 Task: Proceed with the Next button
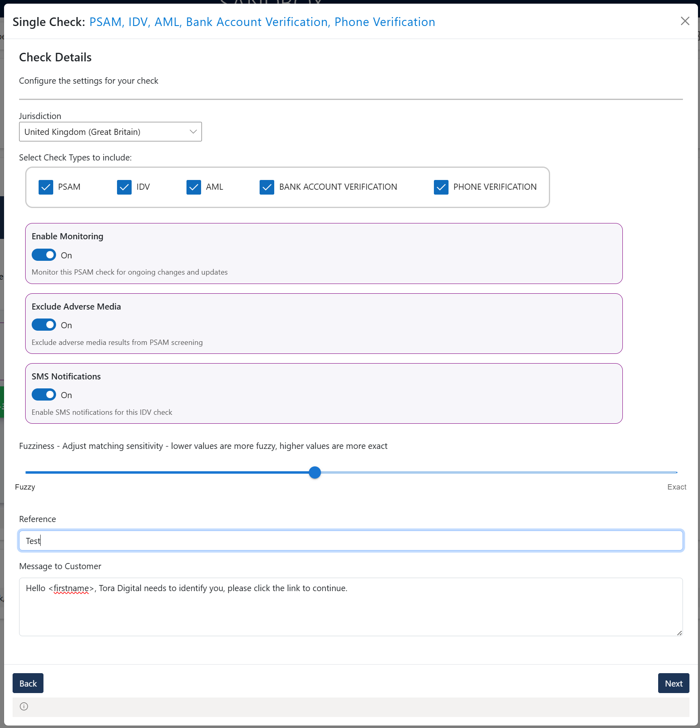[674, 683]
